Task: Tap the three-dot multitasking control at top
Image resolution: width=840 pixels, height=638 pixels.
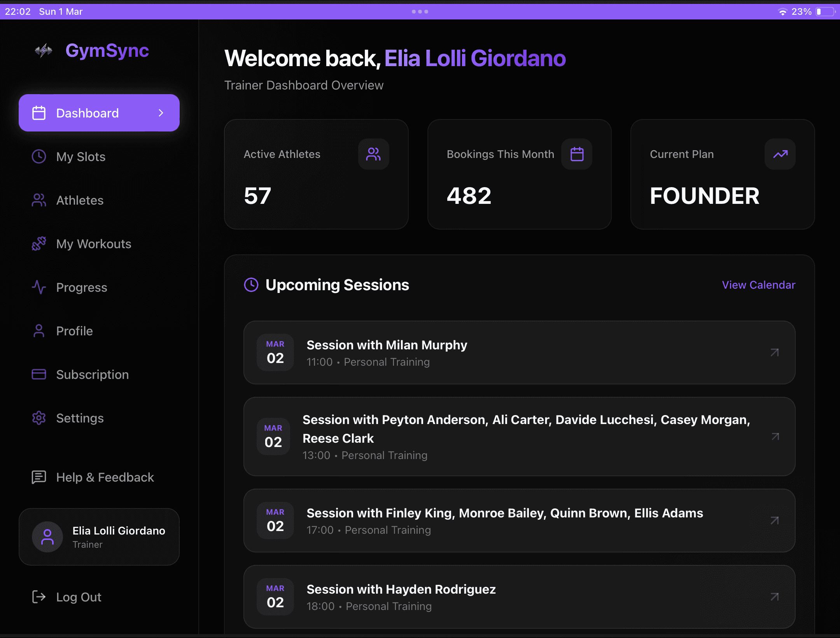Action: pos(420,12)
